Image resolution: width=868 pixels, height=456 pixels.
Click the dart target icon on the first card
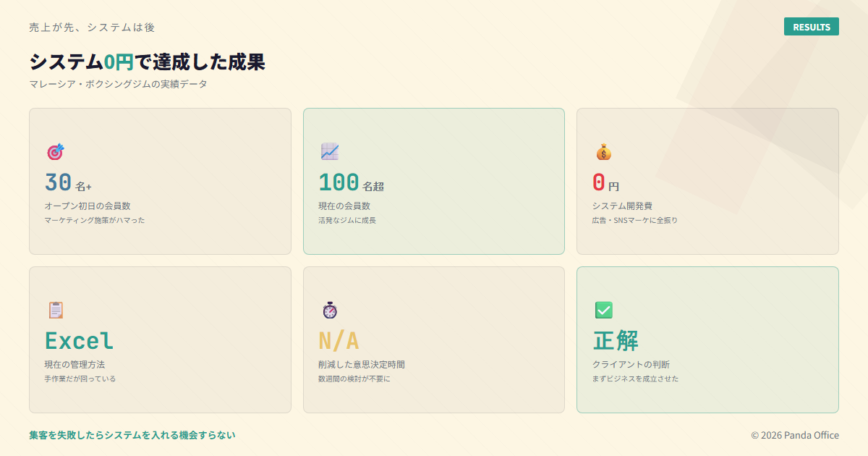click(x=54, y=151)
